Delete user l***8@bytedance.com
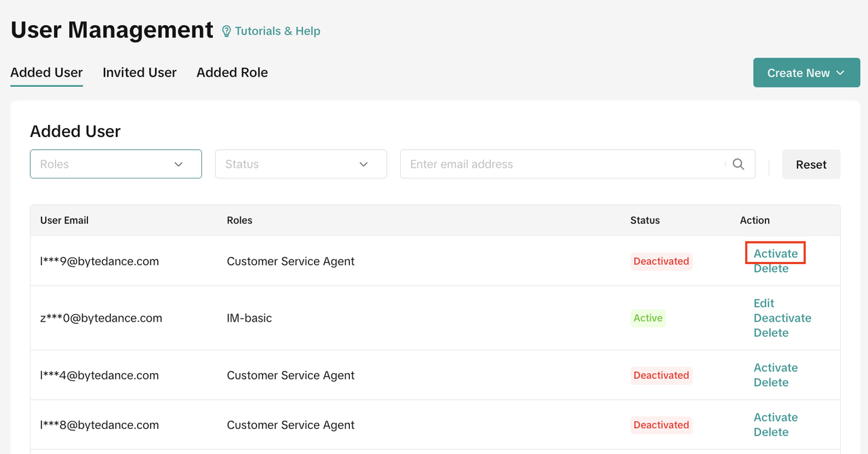The image size is (868, 454). click(x=771, y=432)
